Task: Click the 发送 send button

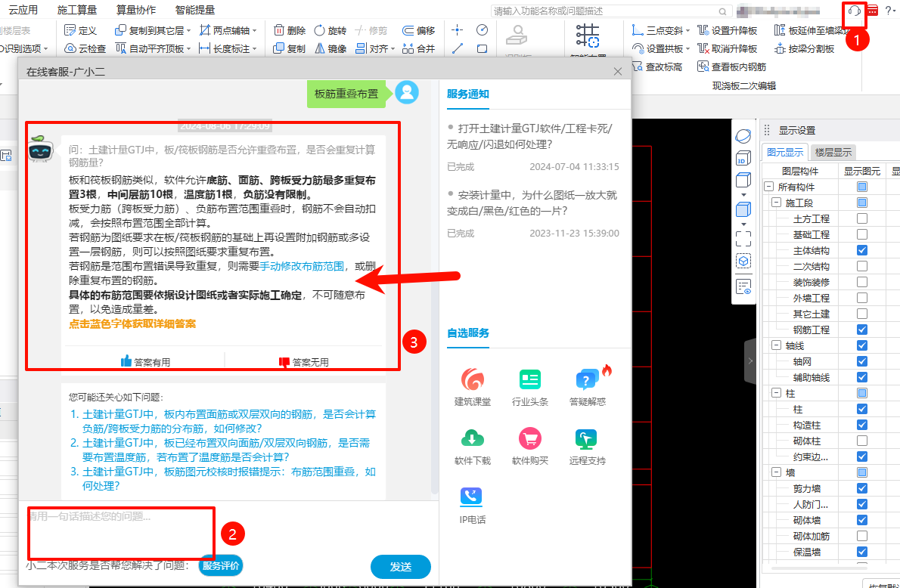Action: click(x=401, y=567)
